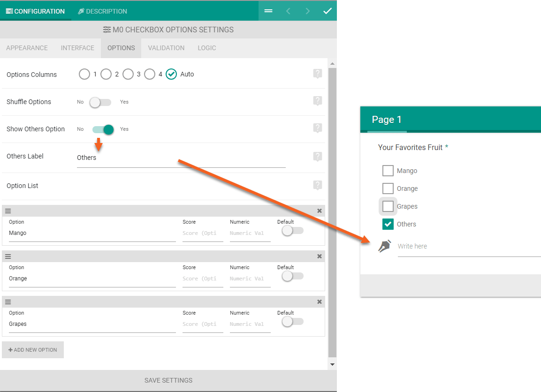Switch to the DESCRIPTION tab
Screen dimensions: 541x392
coord(102,10)
